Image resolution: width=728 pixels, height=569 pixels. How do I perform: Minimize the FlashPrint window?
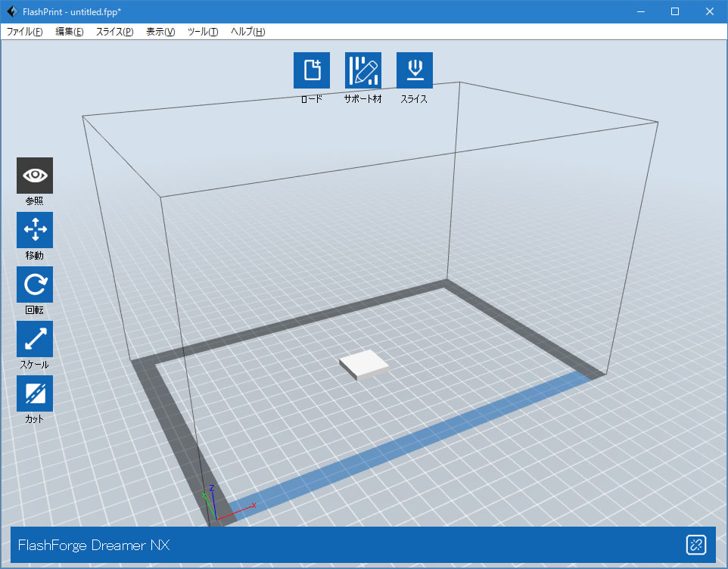coord(640,11)
